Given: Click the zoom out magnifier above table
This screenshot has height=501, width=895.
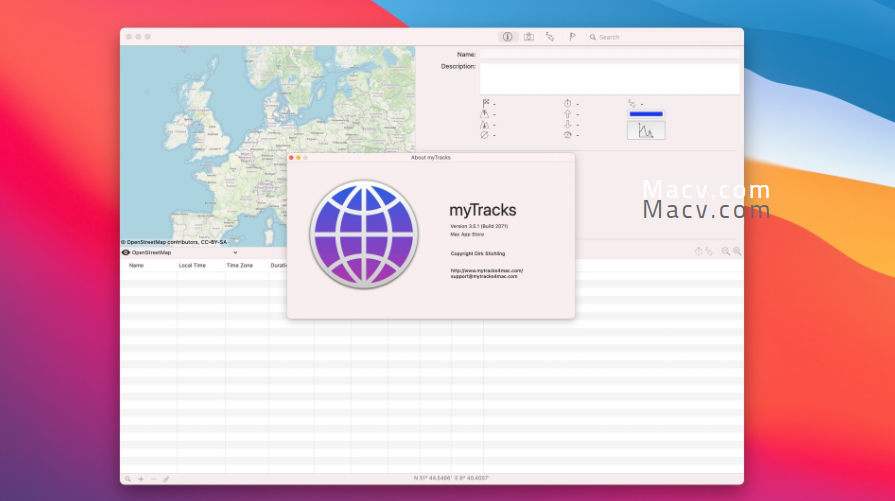Looking at the screenshot, I should click(725, 251).
